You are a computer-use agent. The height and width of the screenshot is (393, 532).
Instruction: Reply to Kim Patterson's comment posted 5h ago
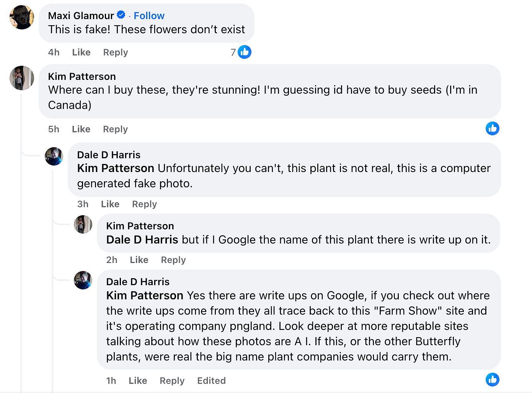tap(115, 129)
